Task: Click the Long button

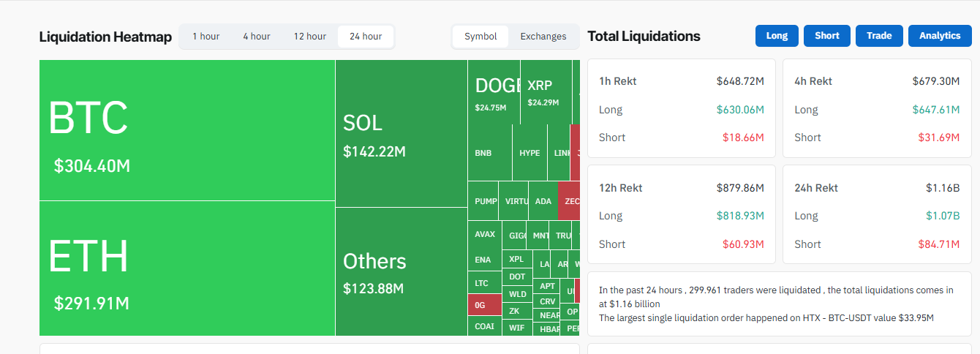Action: [777, 36]
